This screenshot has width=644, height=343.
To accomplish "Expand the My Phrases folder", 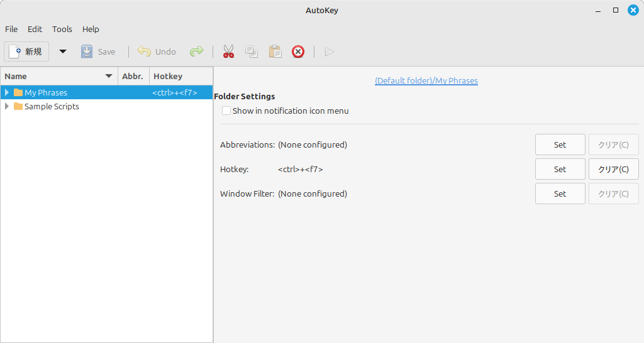I will [6, 92].
